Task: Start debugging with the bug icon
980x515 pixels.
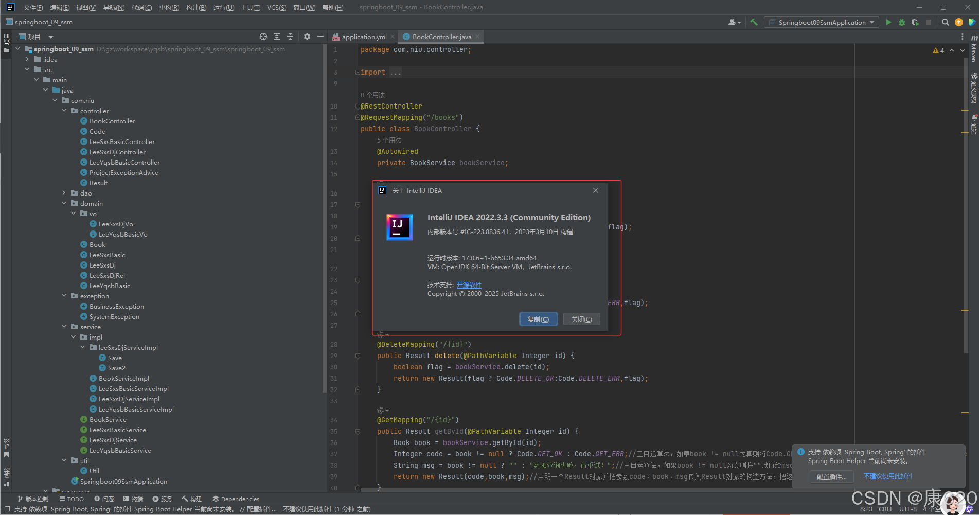Action: [902, 22]
